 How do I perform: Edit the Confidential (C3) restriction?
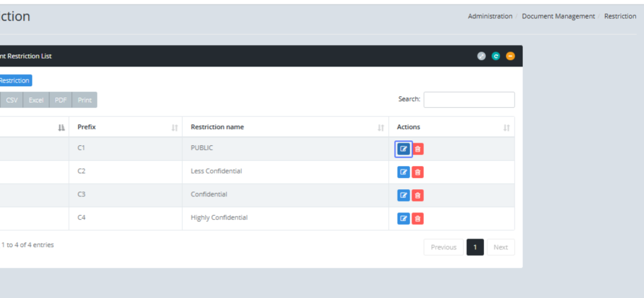pos(404,196)
